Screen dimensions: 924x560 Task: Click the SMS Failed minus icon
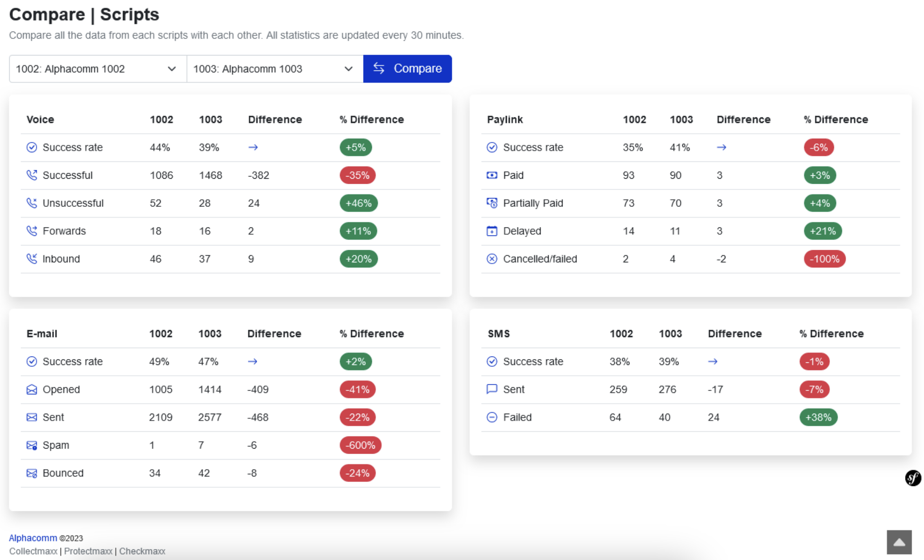point(492,417)
